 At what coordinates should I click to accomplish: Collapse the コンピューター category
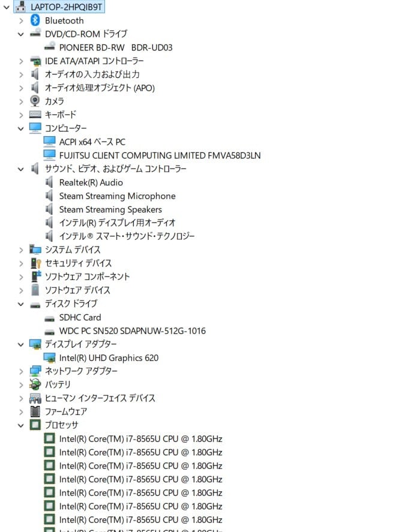point(21,128)
